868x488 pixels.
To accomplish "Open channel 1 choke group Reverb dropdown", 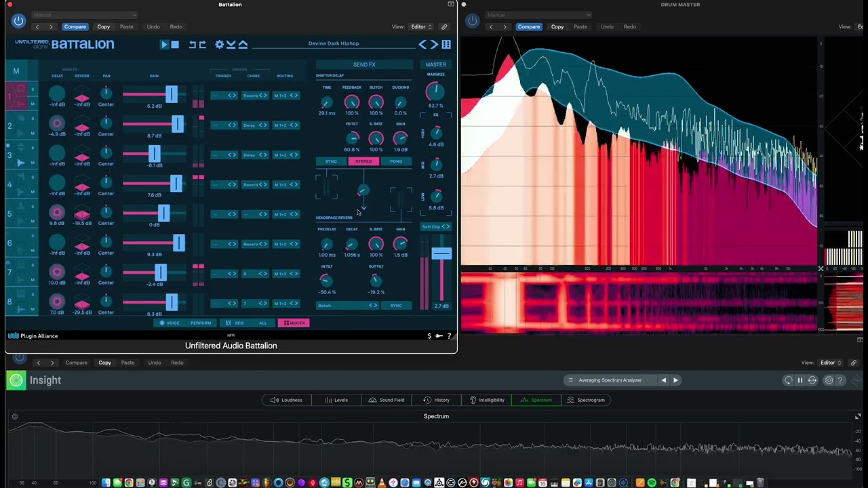I will coord(256,96).
